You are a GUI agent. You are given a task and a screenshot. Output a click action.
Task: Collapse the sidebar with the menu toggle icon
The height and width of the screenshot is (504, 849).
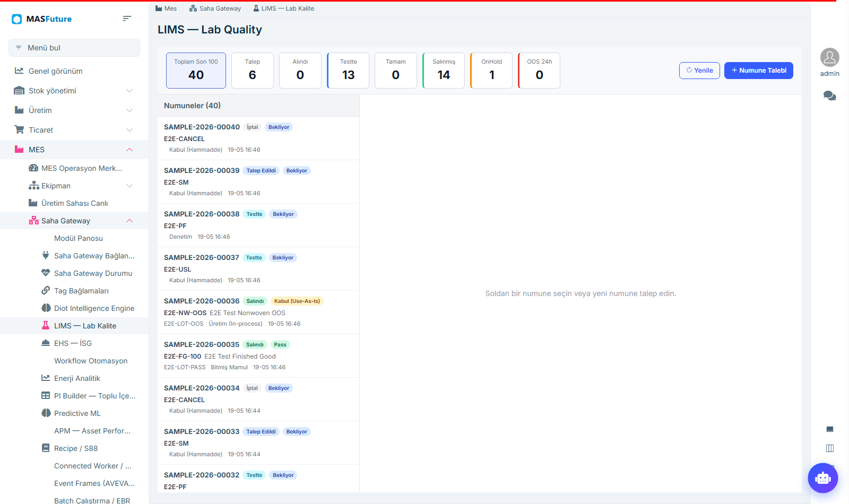click(127, 19)
